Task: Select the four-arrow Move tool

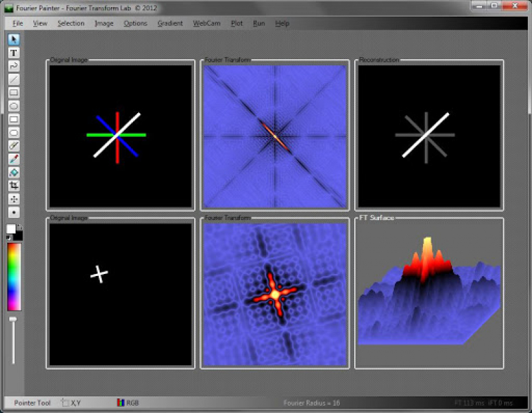Action: pos(13,199)
